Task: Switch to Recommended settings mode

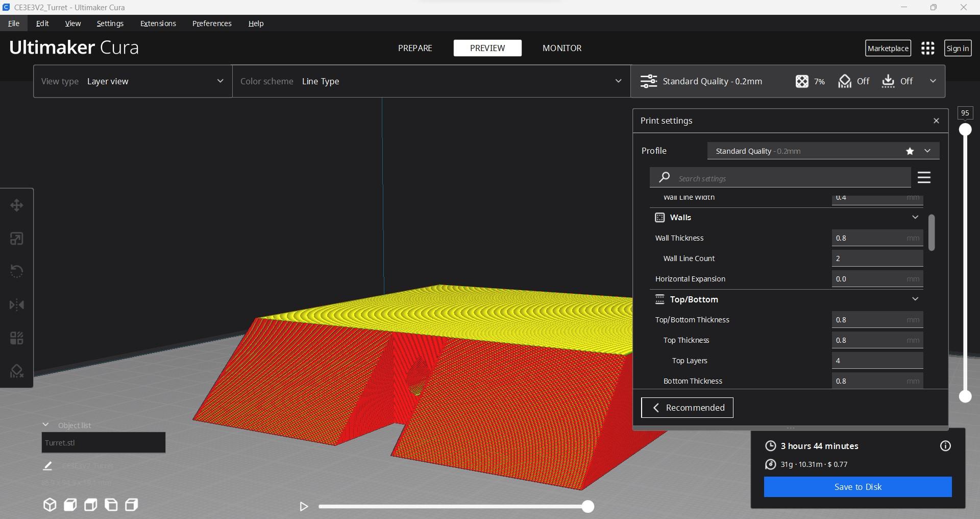Action: [687, 408]
